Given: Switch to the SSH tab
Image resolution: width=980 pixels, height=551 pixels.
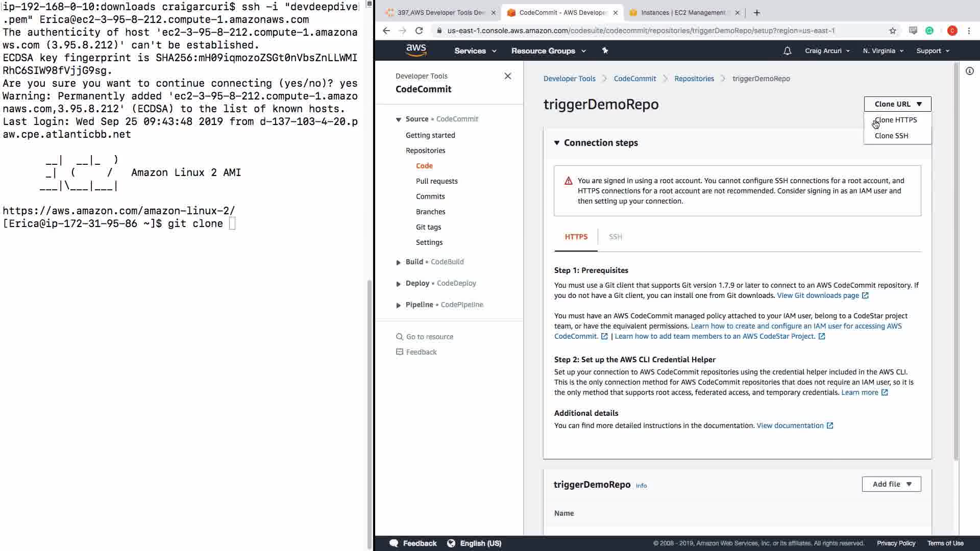Looking at the screenshot, I should [615, 237].
